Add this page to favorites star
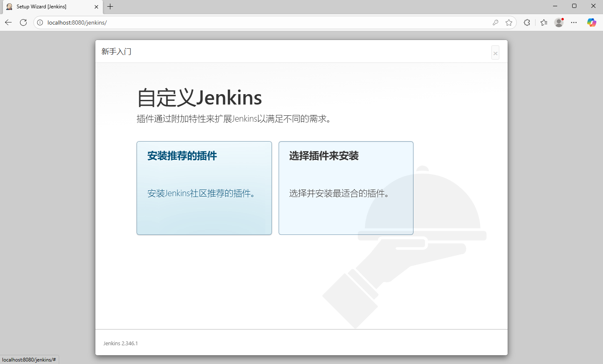The width and height of the screenshot is (603, 364). (x=509, y=22)
